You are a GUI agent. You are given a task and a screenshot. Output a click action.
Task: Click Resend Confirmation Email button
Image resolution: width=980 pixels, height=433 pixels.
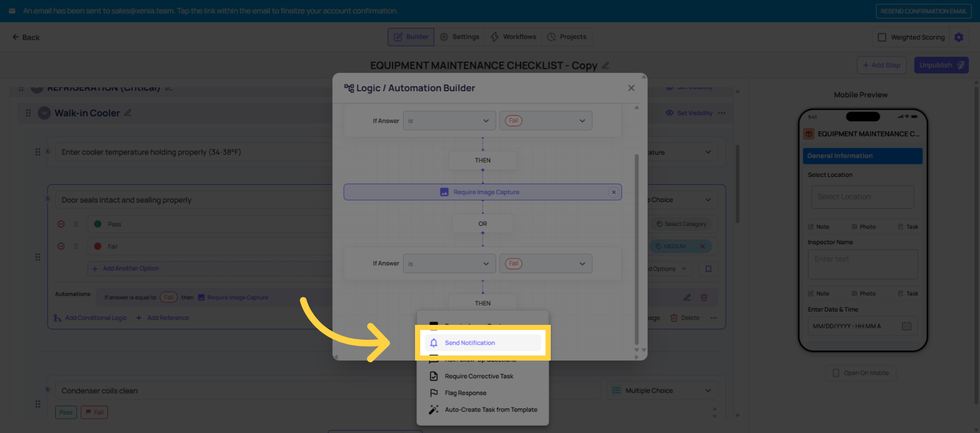pos(923,11)
